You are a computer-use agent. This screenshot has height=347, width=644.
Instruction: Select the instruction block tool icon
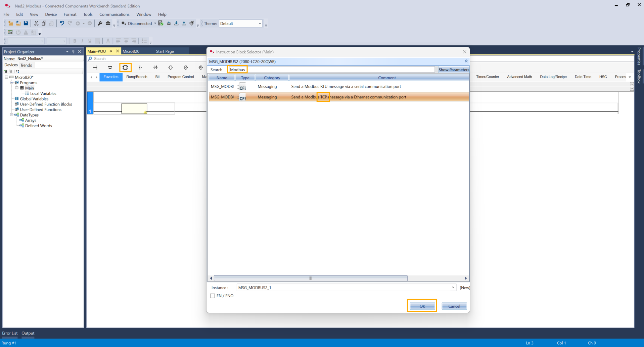coord(125,68)
